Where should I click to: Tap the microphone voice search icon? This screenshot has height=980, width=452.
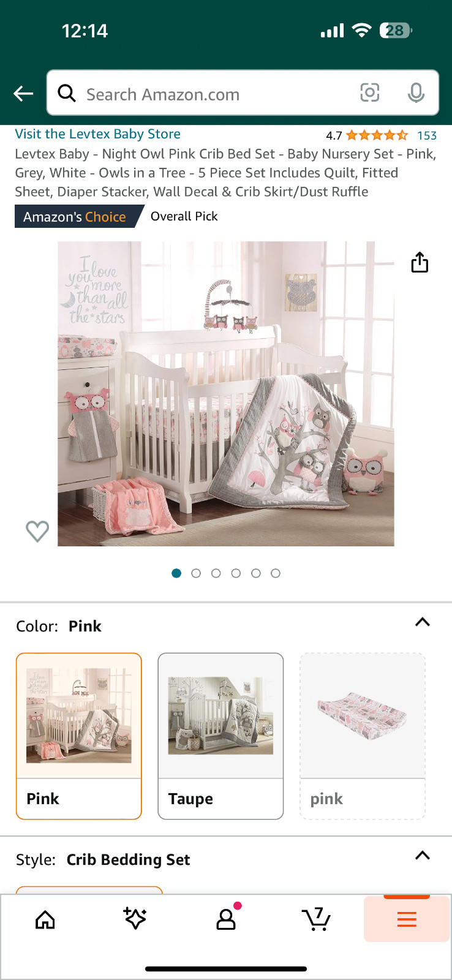click(416, 93)
